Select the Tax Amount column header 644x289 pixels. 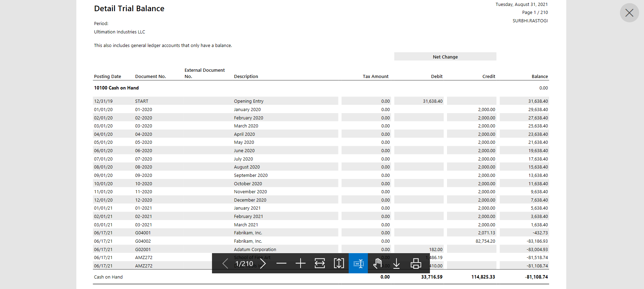(376, 77)
